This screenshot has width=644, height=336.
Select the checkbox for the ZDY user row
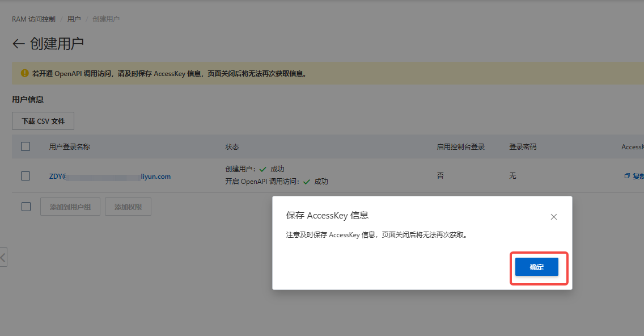point(26,176)
